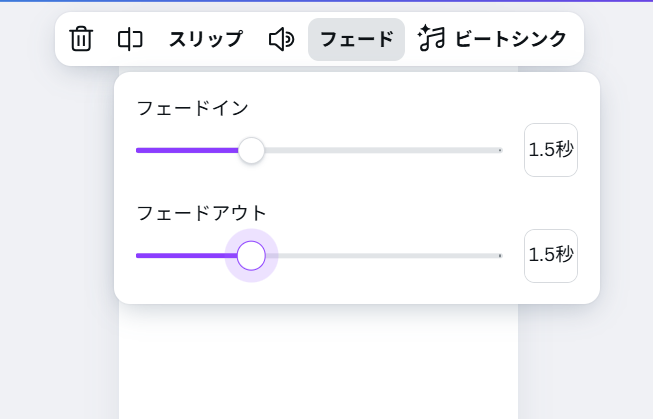Select the split audio icon
The image size is (653, 419).
click(x=130, y=40)
